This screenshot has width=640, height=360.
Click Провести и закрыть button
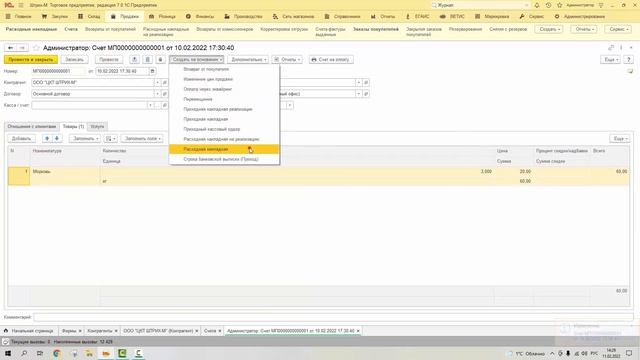click(x=31, y=60)
